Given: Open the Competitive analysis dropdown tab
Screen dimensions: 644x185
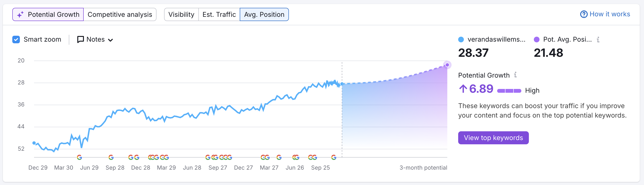Looking at the screenshot, I should click(x=120, y=14).
